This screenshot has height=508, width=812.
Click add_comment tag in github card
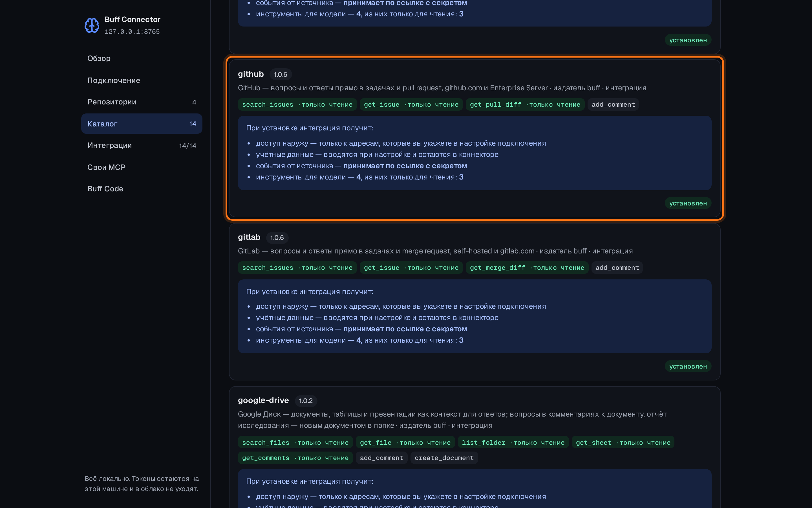613,104
